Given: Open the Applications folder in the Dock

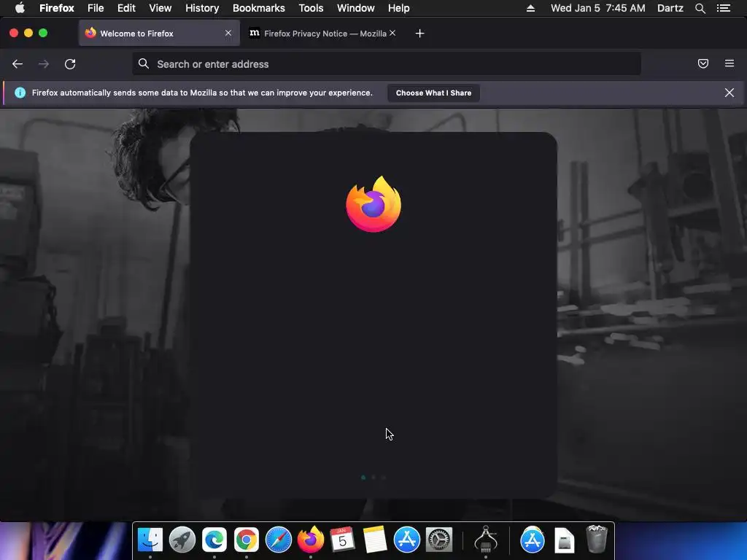Looking at the screenshot, I should (532, 540).
